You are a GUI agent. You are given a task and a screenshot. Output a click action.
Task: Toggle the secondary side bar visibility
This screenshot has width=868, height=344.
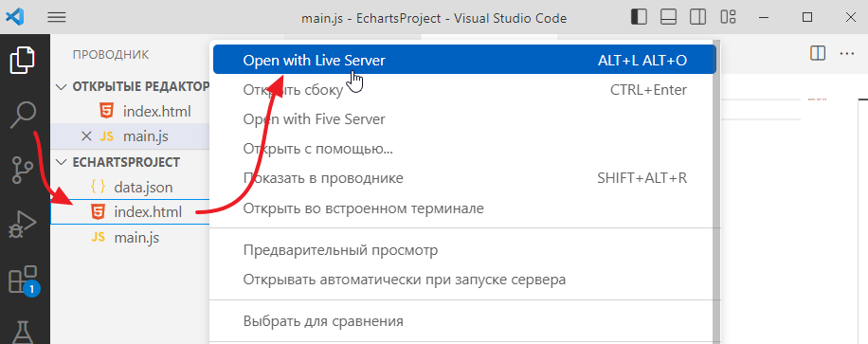click(x=698, y=18)
